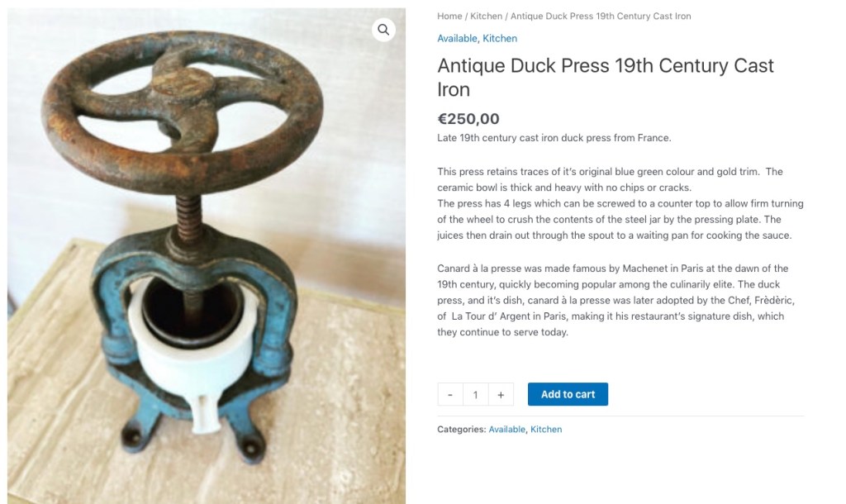Open Available beside the Categories label

(x=506, y=430)
